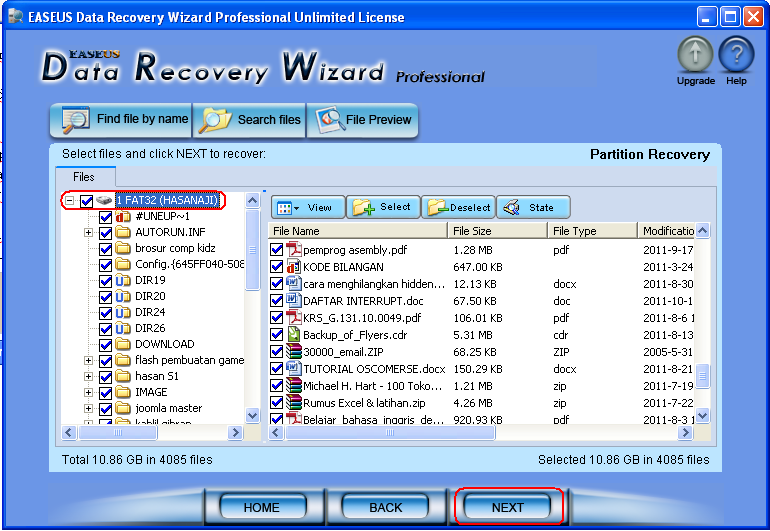770x531 pixels.
Task: Select the DIR24 folder in tree
Action: coord(150,312)
